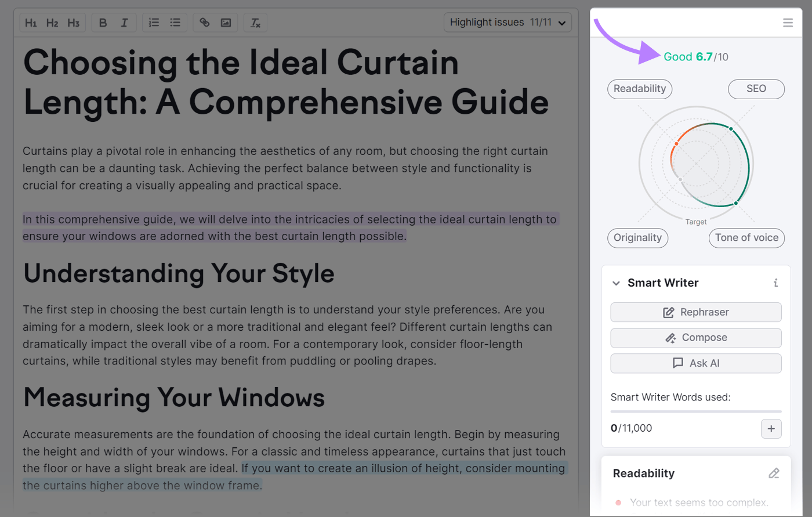Show Smart Writer info tooltip

[x=775, y=283]
